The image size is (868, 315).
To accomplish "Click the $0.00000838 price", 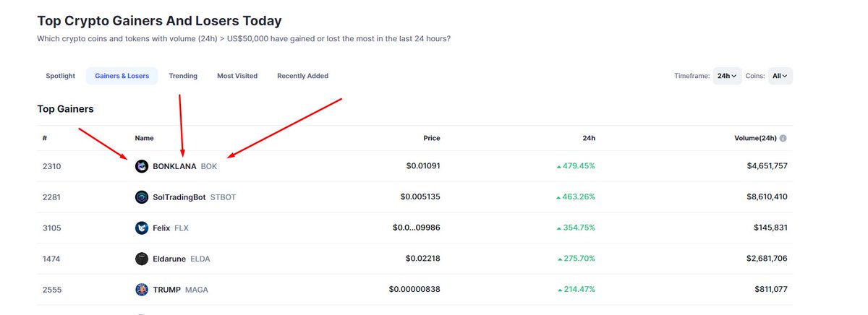I will pyautogui.click(x=414, y=290).
